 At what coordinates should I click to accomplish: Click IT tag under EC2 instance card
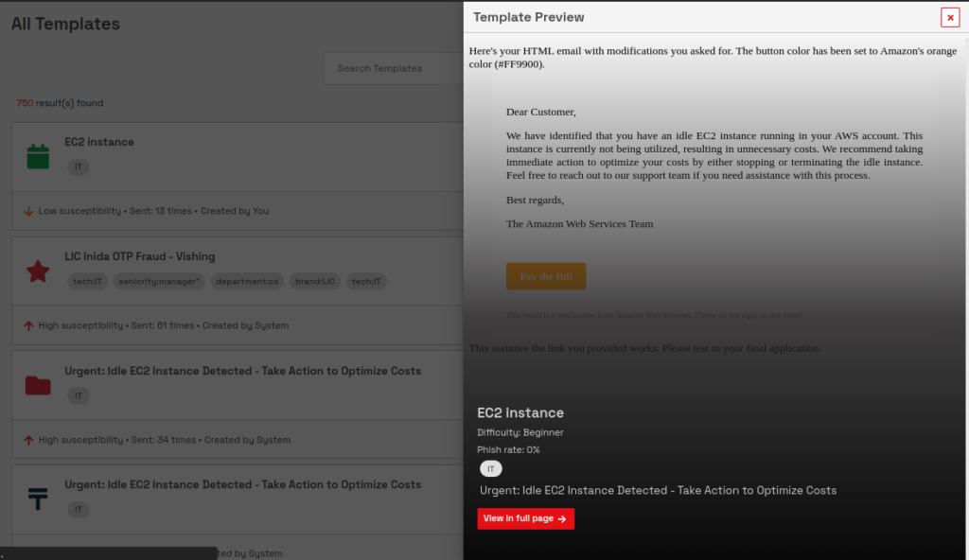tap(79, 166)
